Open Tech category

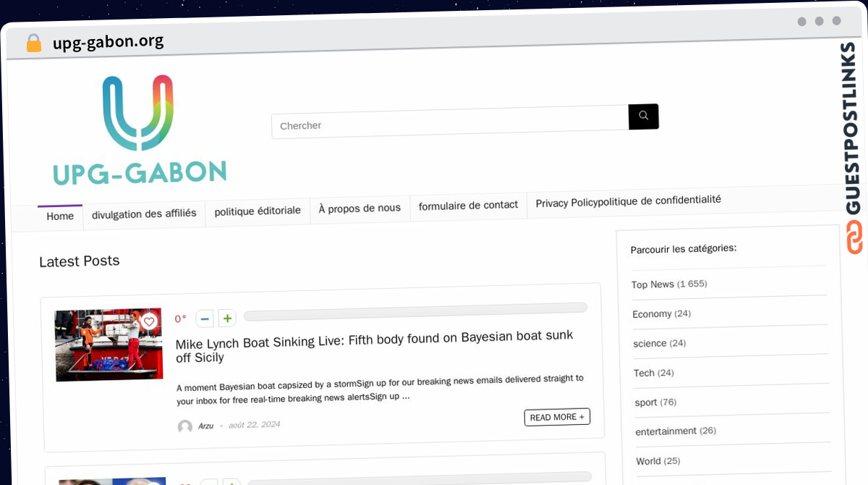click(x=654, y=373)
